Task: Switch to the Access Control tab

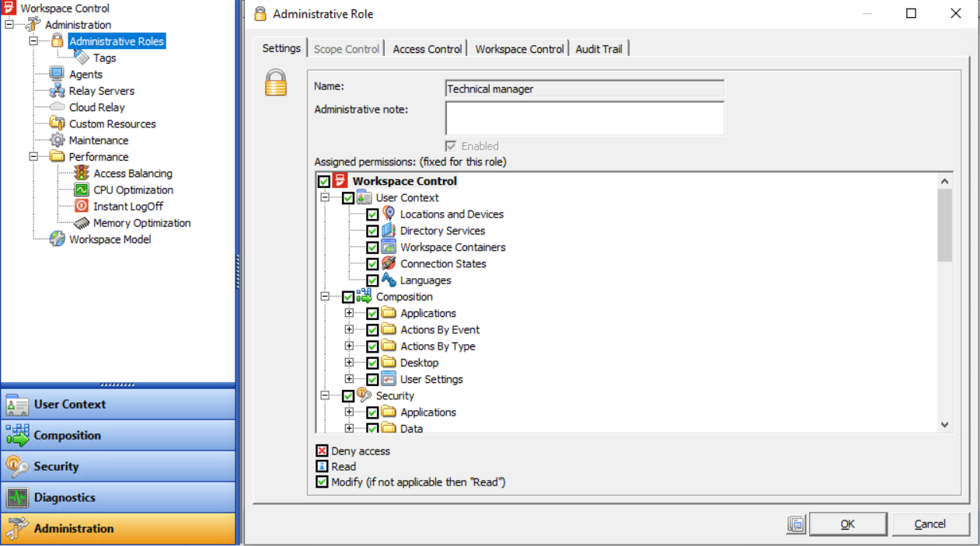Action: [427, 48]
